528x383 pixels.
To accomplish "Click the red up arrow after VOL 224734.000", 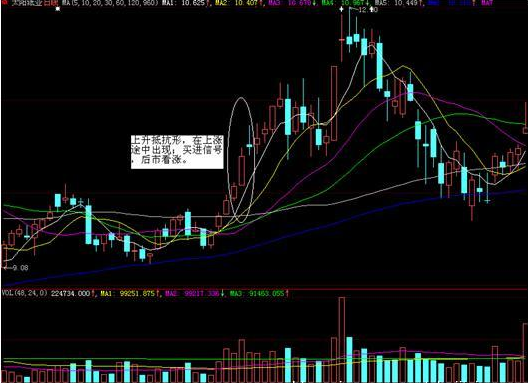I will pos(93,293).
